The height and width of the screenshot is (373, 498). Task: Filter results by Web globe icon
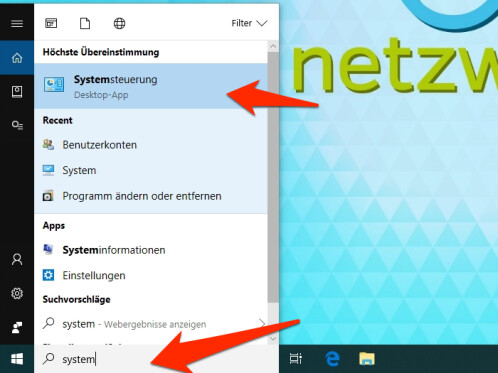coord(119,23)
